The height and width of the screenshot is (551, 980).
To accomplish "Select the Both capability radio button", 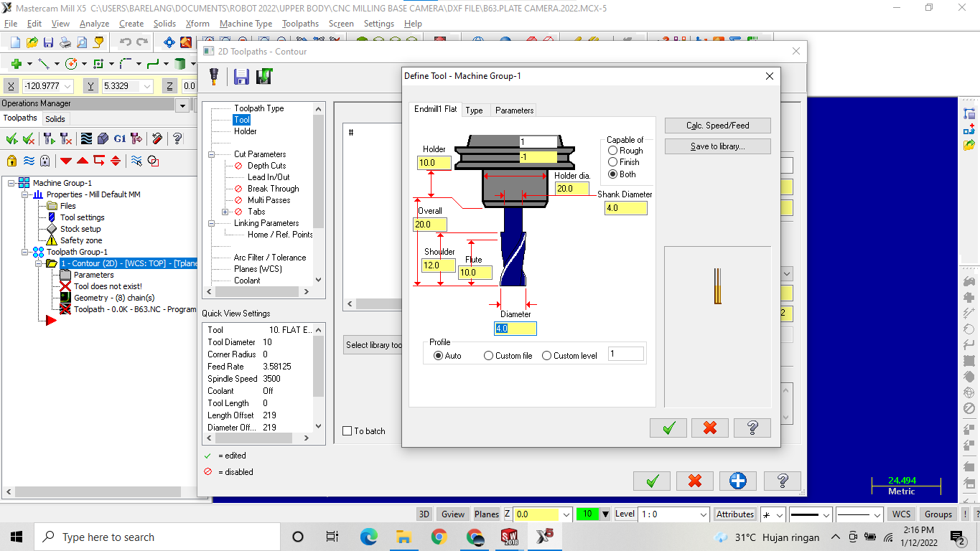I will (x=612, y=174).
